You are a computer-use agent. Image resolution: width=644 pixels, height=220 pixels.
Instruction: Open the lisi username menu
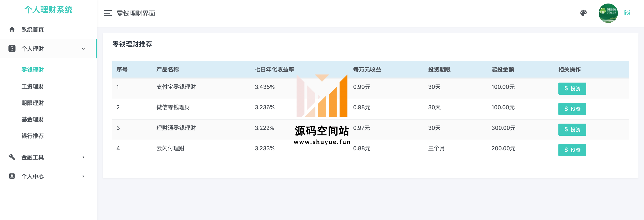pos(627,13)
